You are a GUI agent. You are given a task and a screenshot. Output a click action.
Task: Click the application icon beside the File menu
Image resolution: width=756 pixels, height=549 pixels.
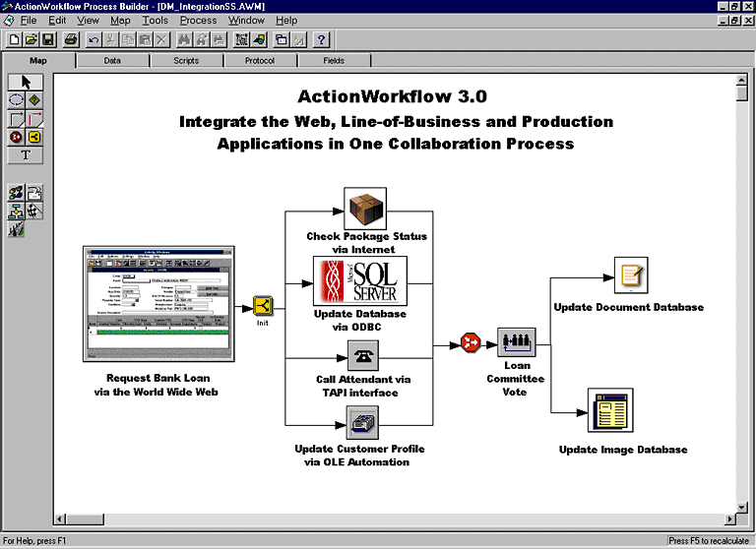(x=9, y=21)
